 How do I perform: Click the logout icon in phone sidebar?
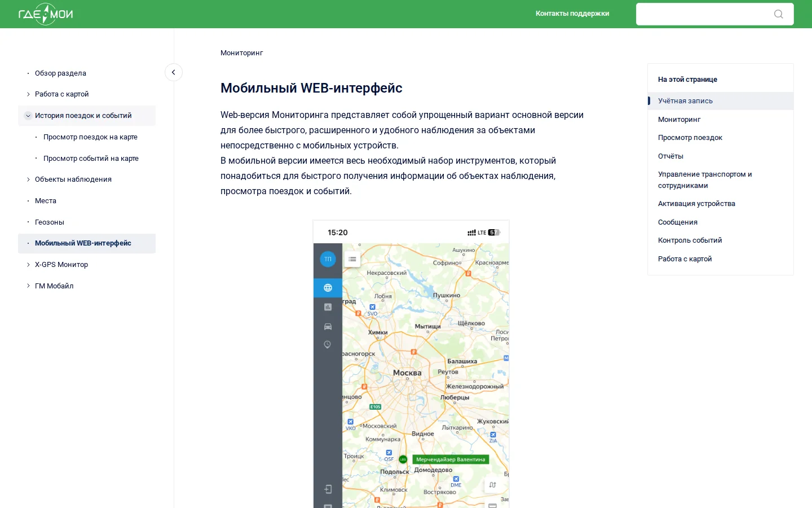click(328, 489)
